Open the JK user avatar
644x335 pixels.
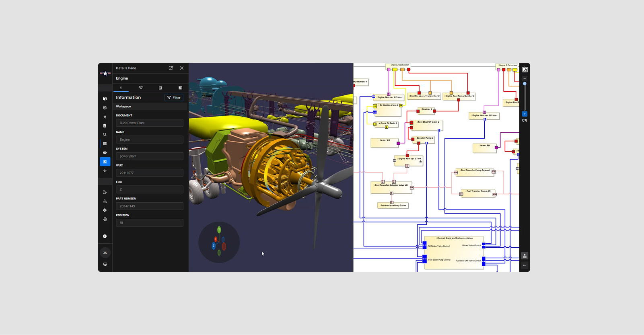(x=105, y=253)
